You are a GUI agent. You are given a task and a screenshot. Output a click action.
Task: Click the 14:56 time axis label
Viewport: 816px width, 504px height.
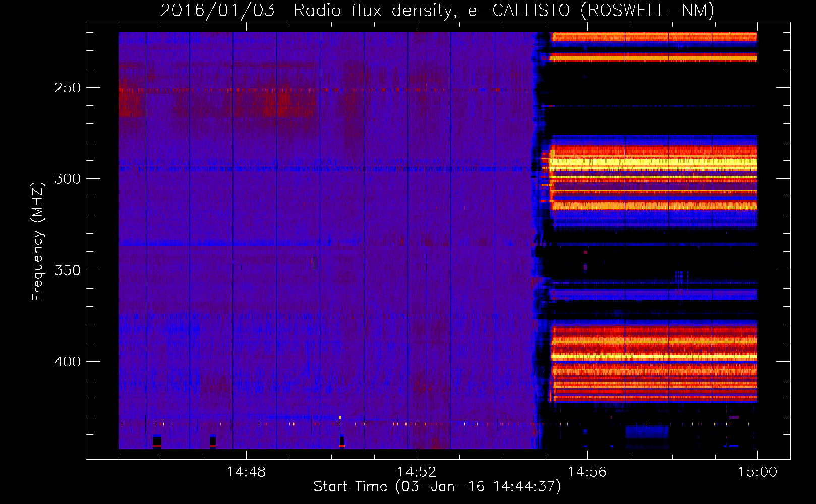587,472
